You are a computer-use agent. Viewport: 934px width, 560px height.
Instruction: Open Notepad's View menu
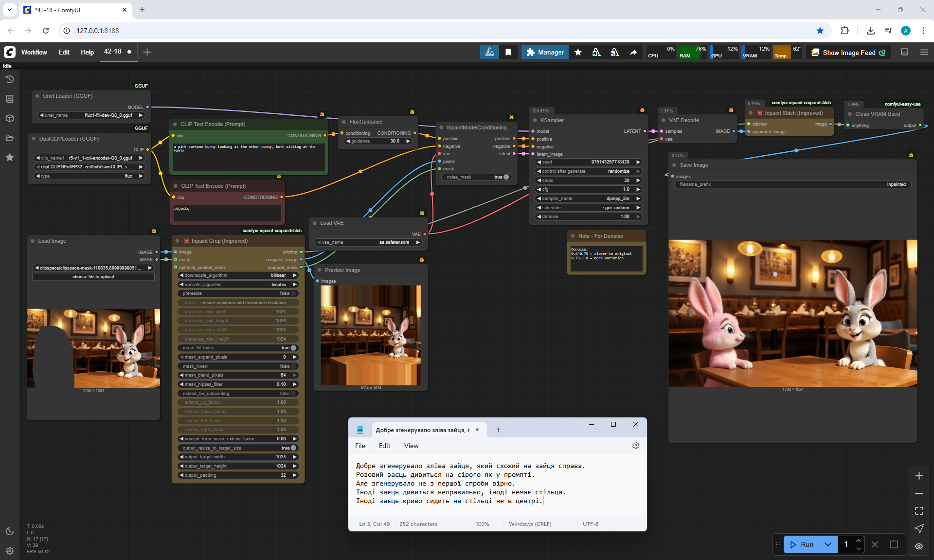pos(411,446)
